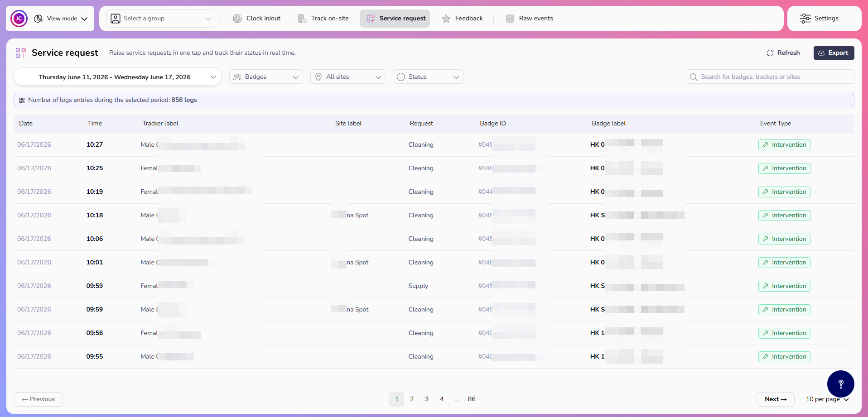Open the 10 per page dropdown

[x=827, y=399]
